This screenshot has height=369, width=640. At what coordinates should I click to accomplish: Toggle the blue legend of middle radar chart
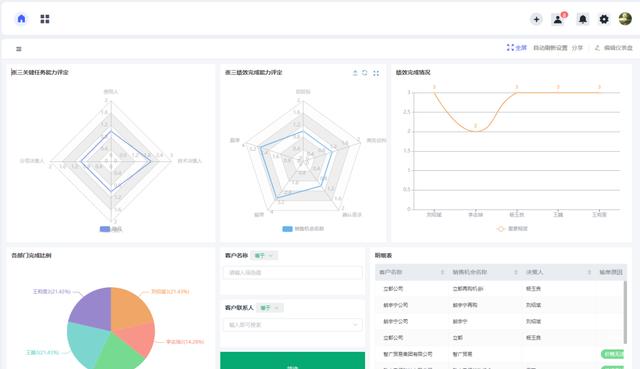pyautogui.click(x=287, y=229)
